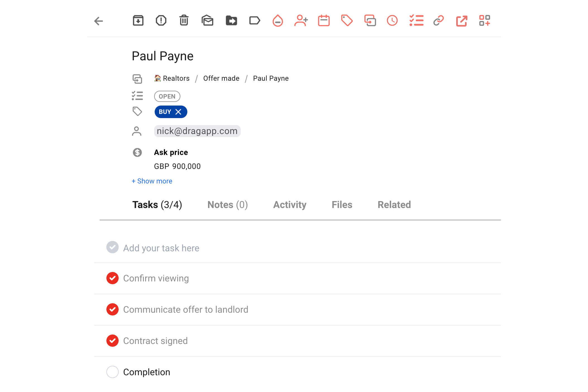
Task: Uncheck the Confirm viewing task
Action: tap(113, 278)
